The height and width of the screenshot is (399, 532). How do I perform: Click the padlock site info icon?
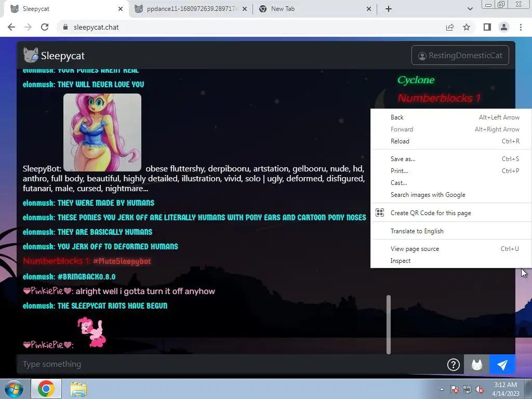coord(65,27)
